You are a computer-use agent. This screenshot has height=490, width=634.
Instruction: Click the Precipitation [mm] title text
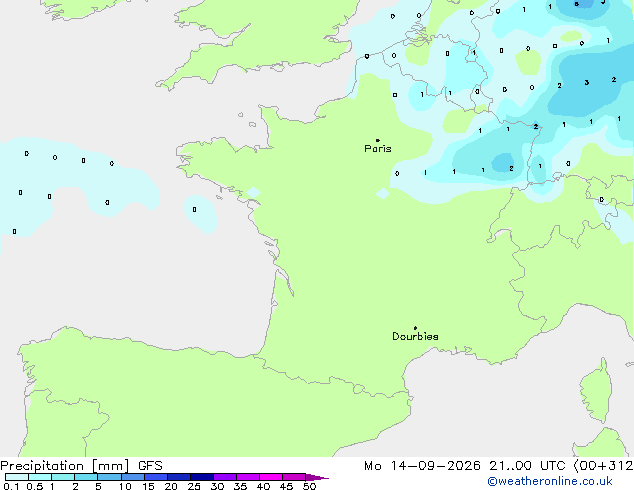65,466
